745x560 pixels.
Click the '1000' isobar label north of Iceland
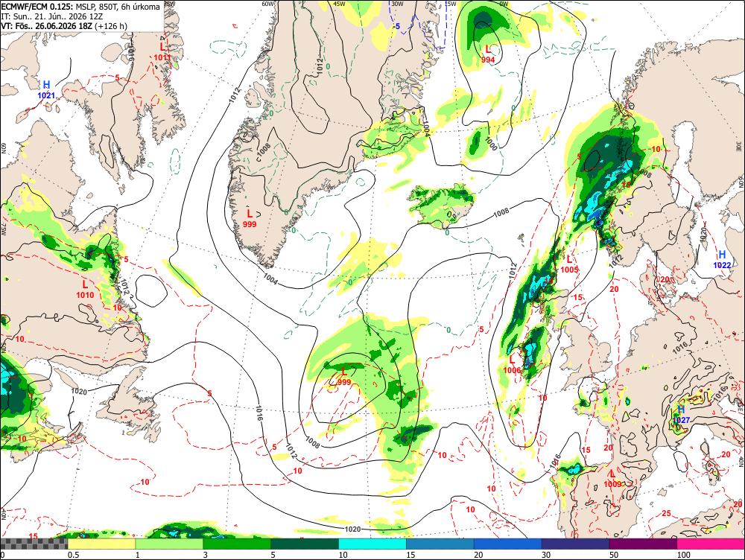[491, 144]
